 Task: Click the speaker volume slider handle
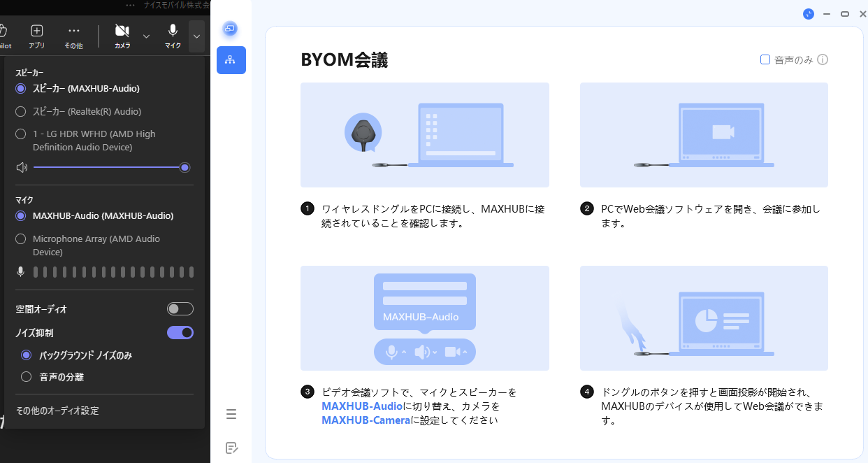185,167
